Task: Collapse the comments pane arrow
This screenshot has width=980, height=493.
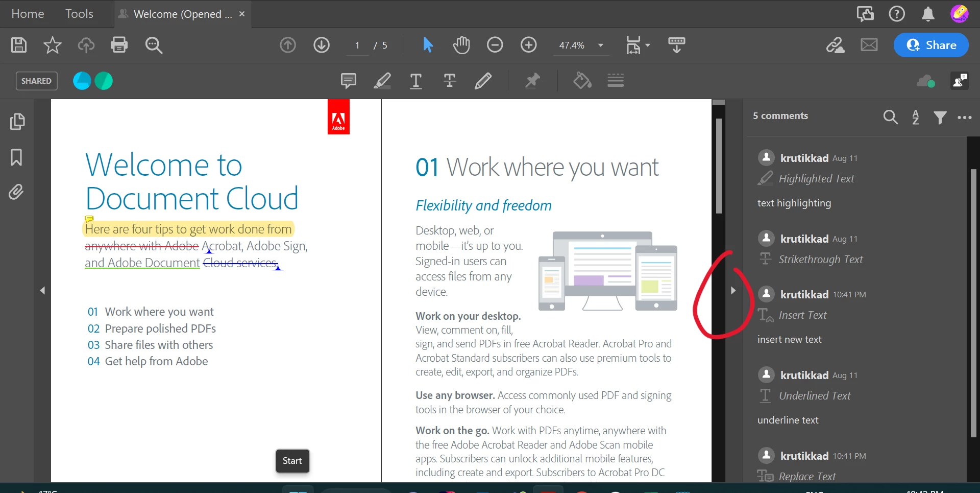Action: coord(733,290)
